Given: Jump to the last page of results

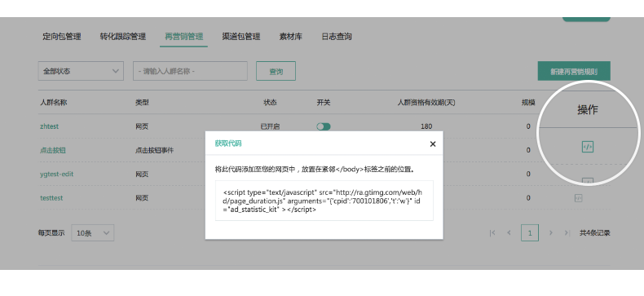Looking at the screenshot, I should [x=567, y=233].
